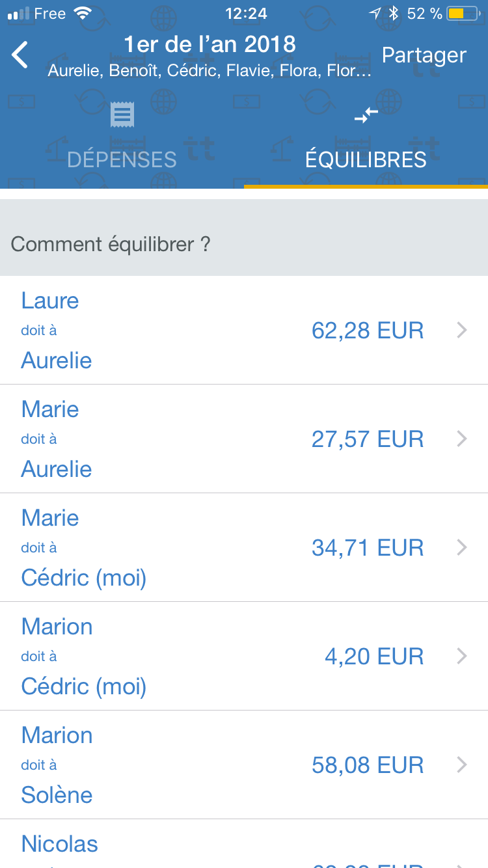Open the '1er de l'an 2018' title
The height and width of the screenshot is (868, 488).
click(x=210, y=44)
